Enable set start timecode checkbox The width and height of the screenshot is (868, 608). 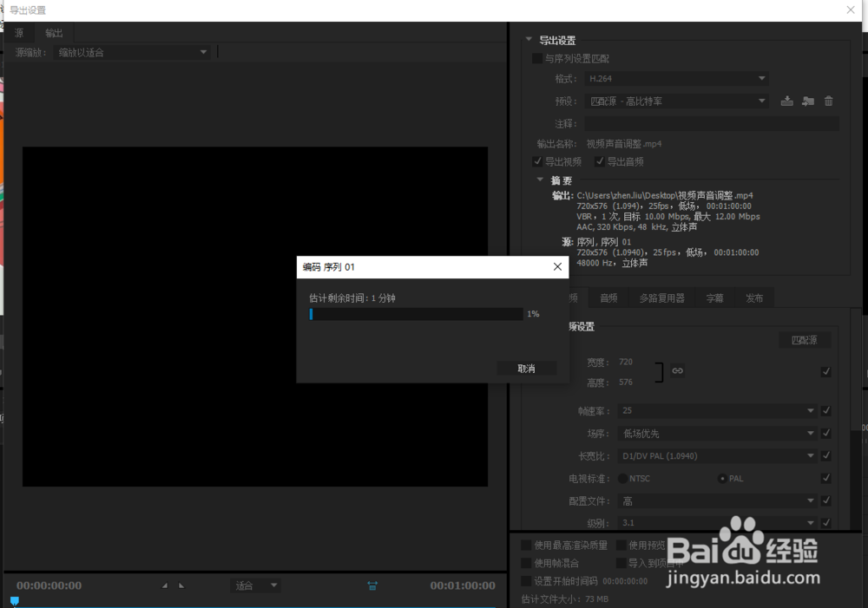[x=527, y=581]
